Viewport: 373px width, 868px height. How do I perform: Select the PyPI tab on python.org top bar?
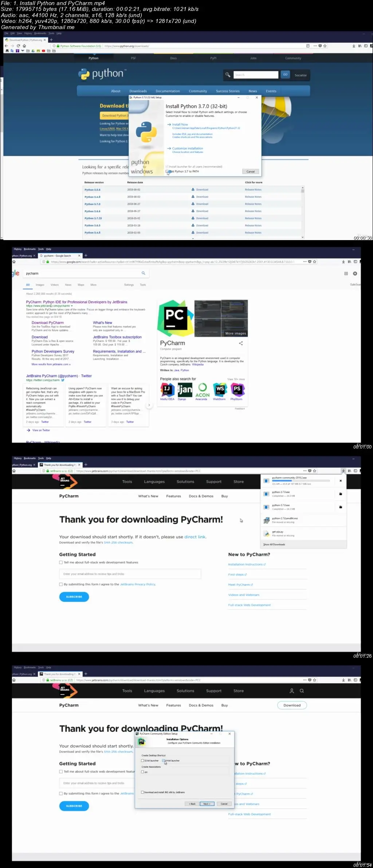[x=213, y=58]
